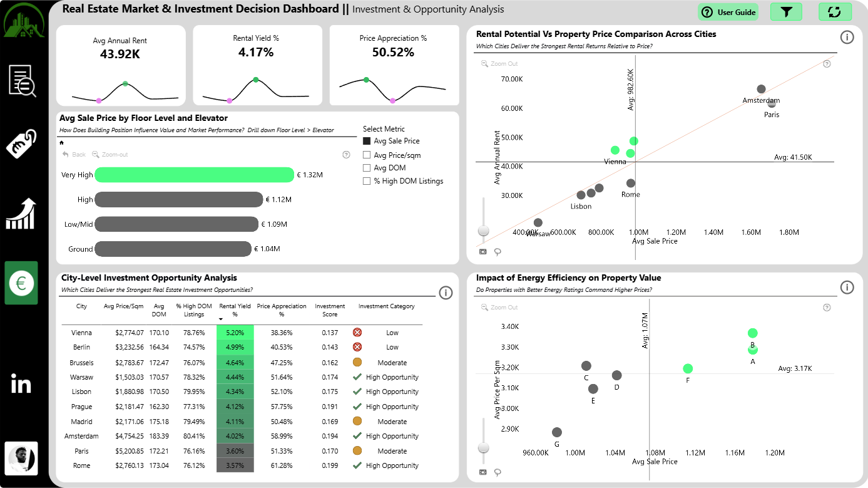Click the zoom slider on the energy efficiency chart
The height and width of the screenshot is (488, 868).
483,448
